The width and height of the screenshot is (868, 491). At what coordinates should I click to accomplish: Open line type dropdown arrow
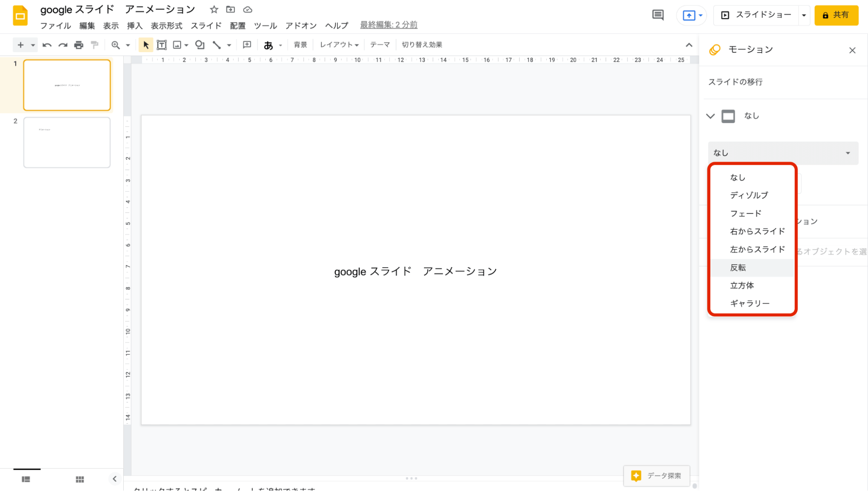coord(229,45)
